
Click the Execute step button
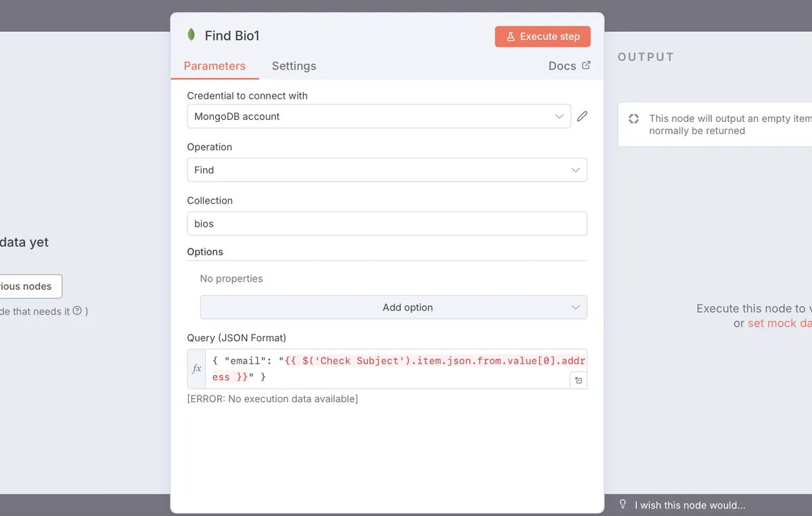click(x=542, y=37)
